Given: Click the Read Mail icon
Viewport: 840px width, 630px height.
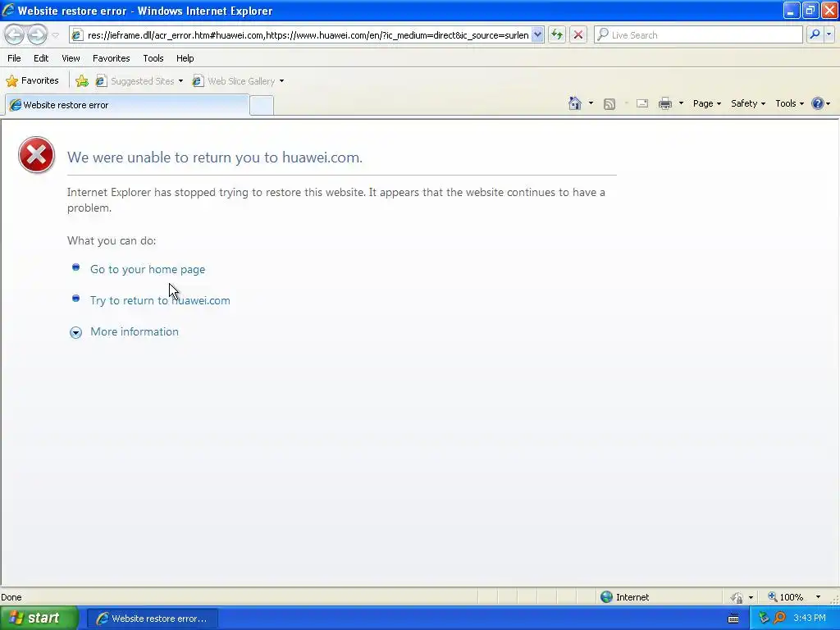Looking at the screenshot, I should tap(642, 103).
